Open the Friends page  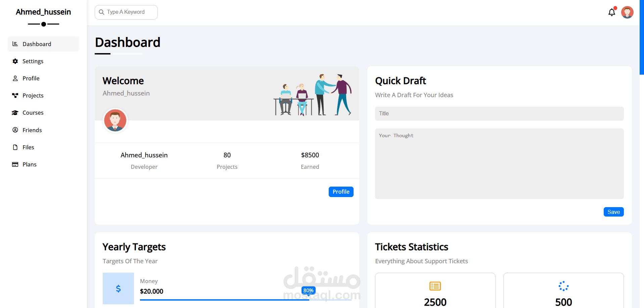43,130
